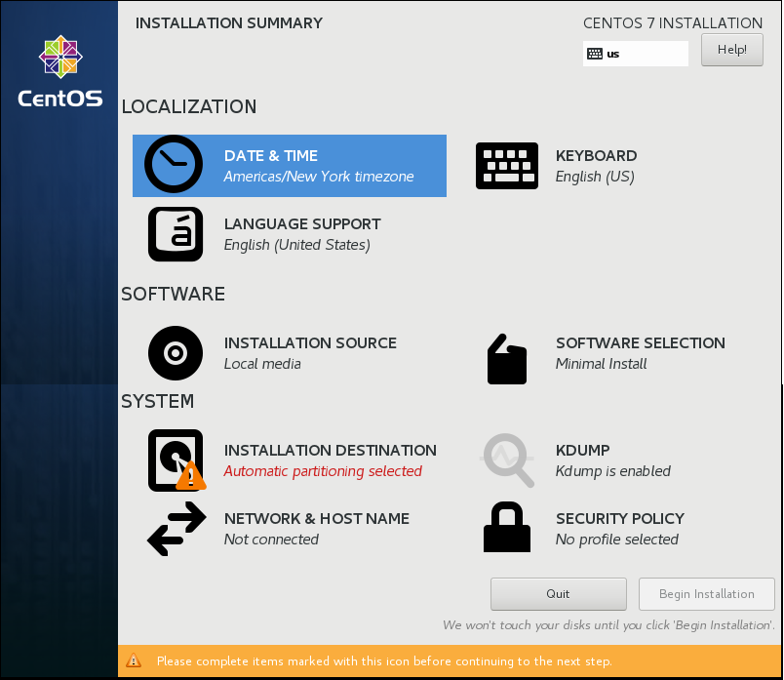Click the small keyboard icon beside 'us'

(595, 54)
